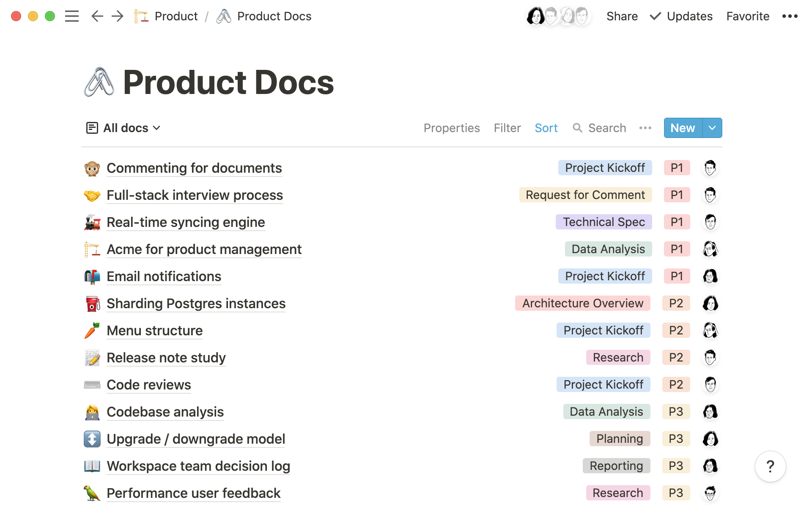Go forward with the right arrow
This screenshot has width=812, height=508.
(117, 16)
